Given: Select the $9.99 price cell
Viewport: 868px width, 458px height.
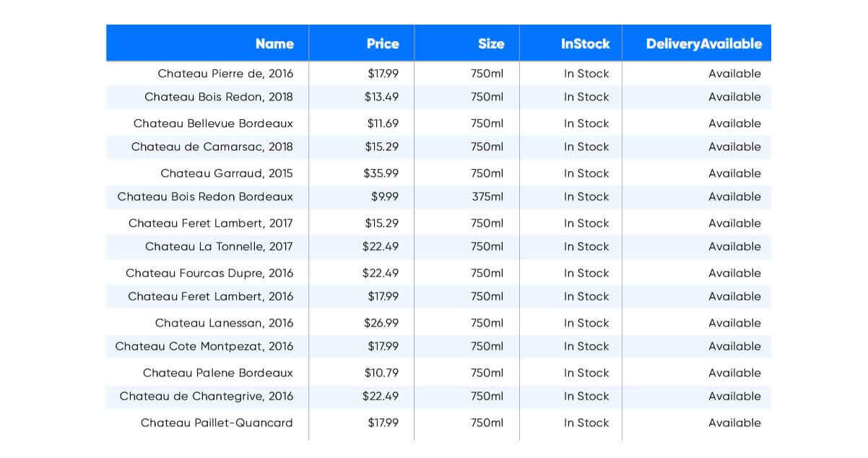Looking at the screenshot, I should tap(385, 196).
